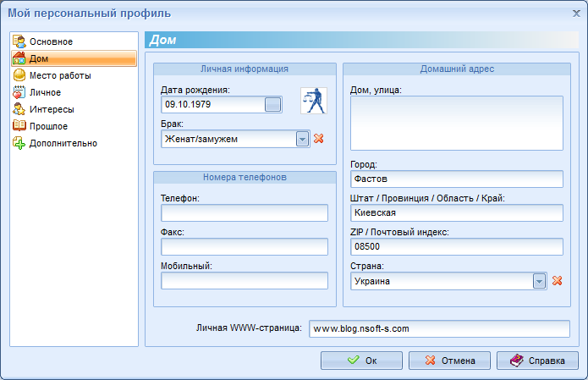This screenshot has width=588, height=380.
Task: Go to the Основное section
Action: tap(51, 41)
